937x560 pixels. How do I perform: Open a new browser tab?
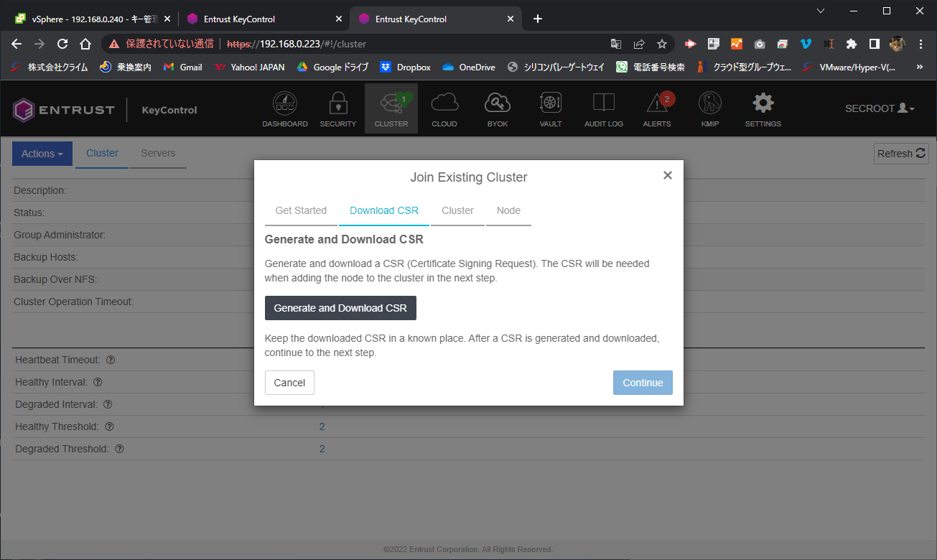[x=538, y=19]
